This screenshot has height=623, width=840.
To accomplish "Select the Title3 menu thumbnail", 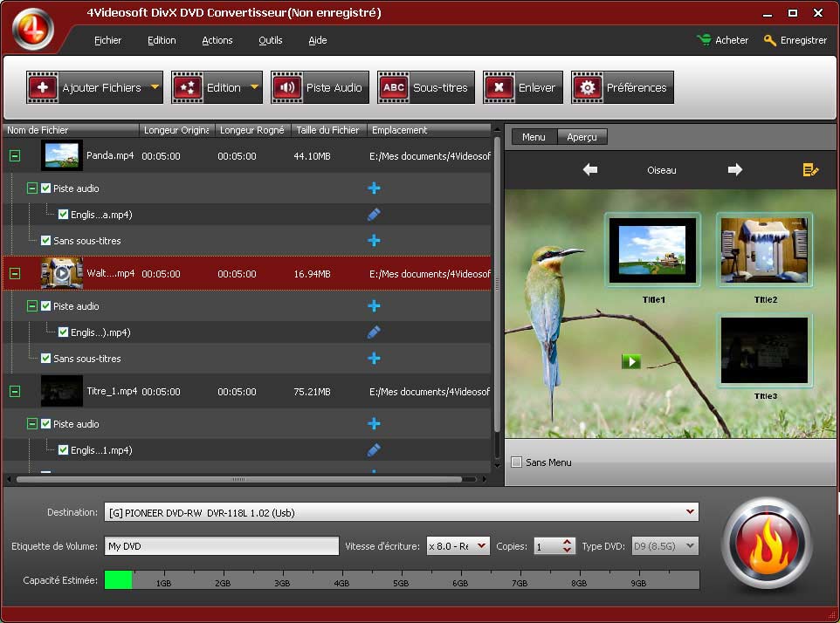I will (x=764, y=351).
